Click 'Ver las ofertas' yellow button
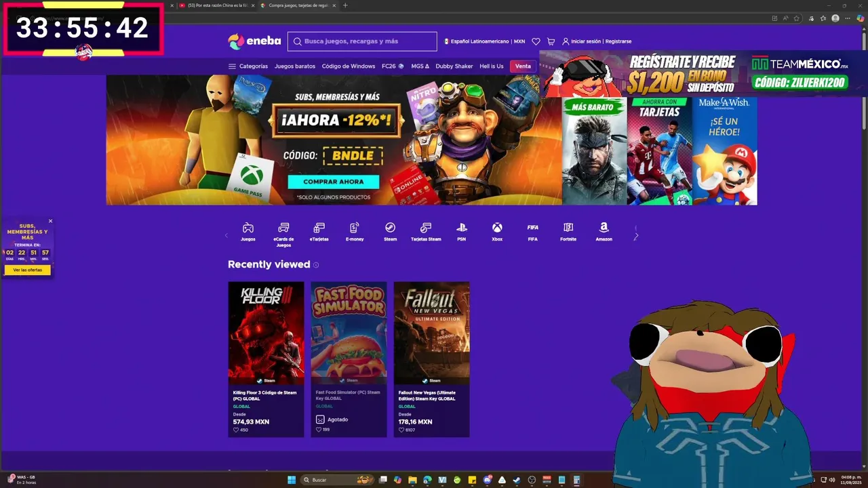The image size is (868, 488). [x=27, y=270]
